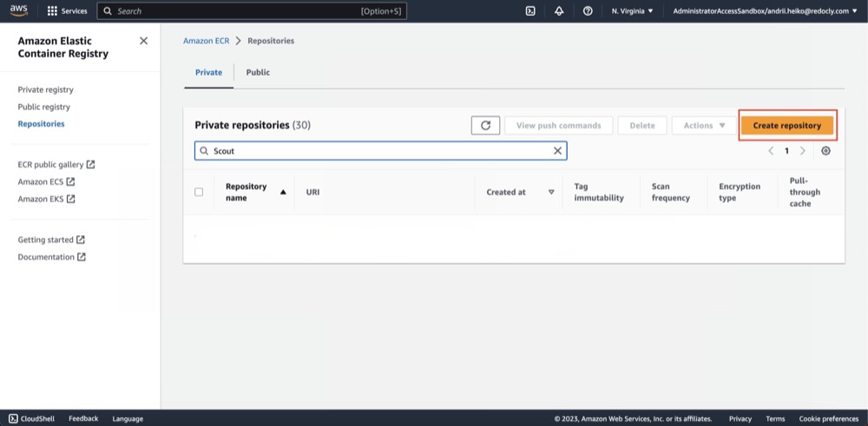
Task: Open Private registry in sidebar
Action: tap(45, 89)
